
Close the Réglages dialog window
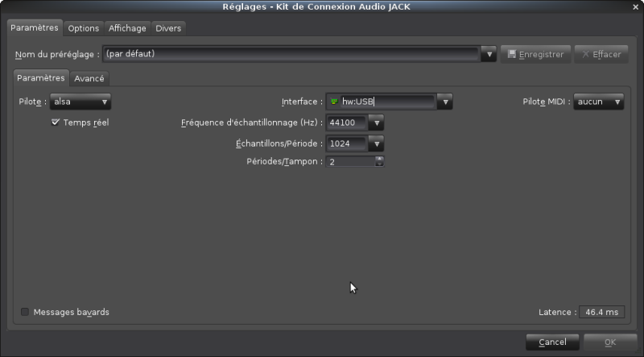(635, 7)
